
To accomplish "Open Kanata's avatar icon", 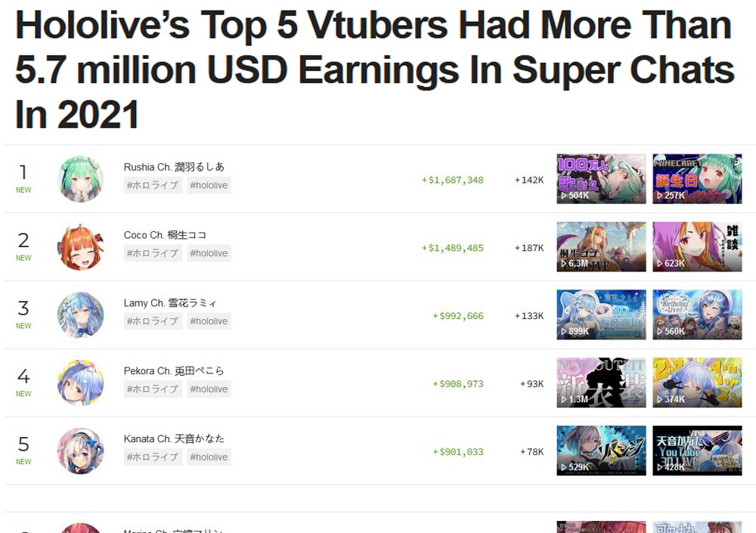I will point(81,451).
